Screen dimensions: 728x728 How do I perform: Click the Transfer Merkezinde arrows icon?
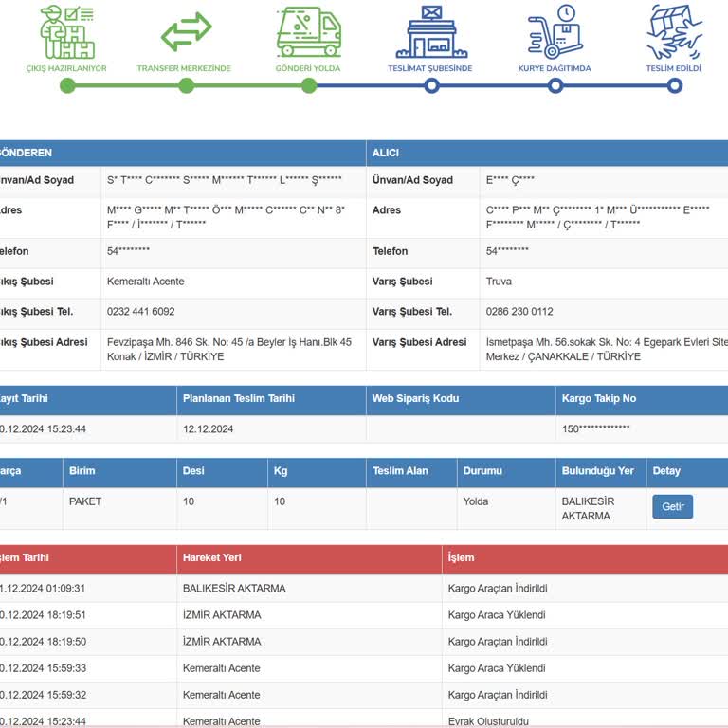186,32
